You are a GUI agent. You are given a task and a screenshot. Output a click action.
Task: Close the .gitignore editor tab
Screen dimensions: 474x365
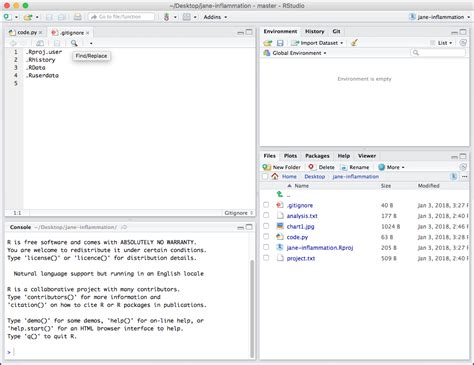pyautogui.click(x=88, y=33)
